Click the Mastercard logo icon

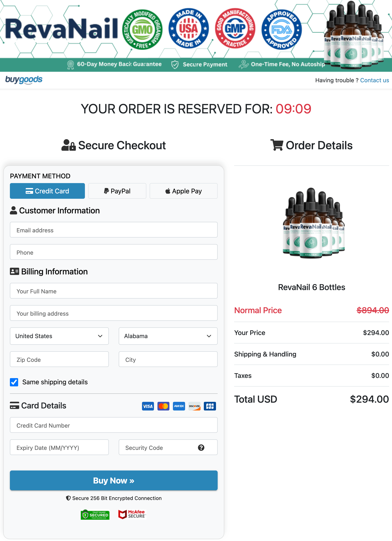click(x=163, y=406)
